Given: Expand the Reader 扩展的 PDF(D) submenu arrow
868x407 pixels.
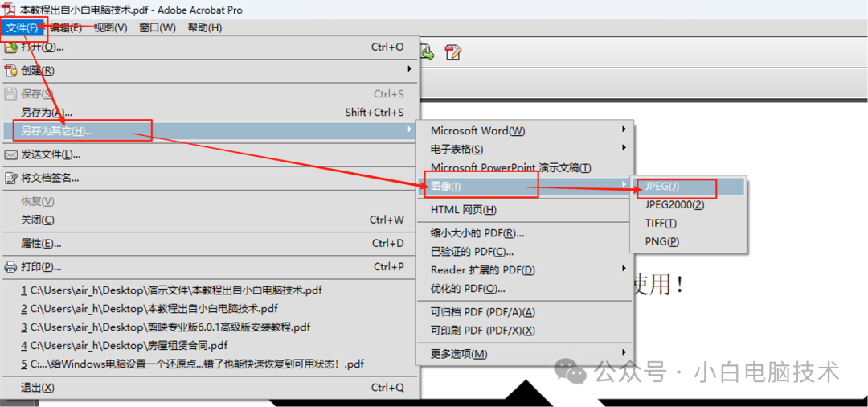Looking at the screenshot, I should pos(624,269).
